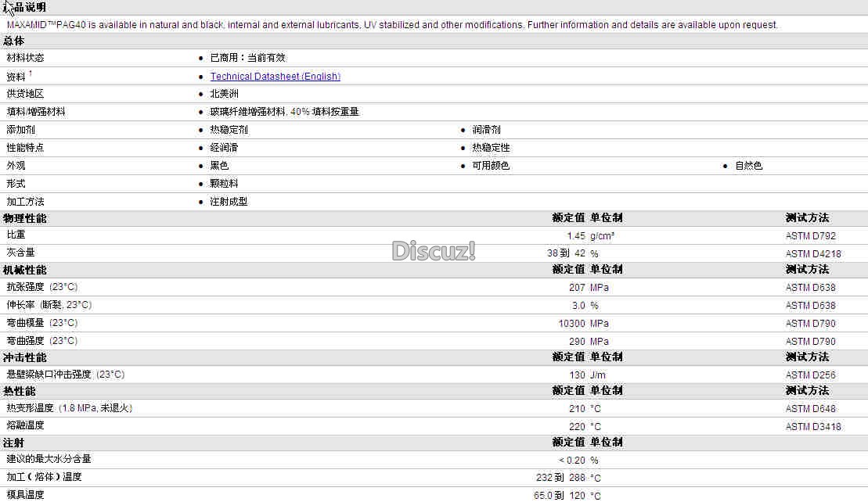Image resolution: width=868 pixels, height=502 pixels.
Task: Select the moisture value "< 0.20"
Action: pos(572,461)
